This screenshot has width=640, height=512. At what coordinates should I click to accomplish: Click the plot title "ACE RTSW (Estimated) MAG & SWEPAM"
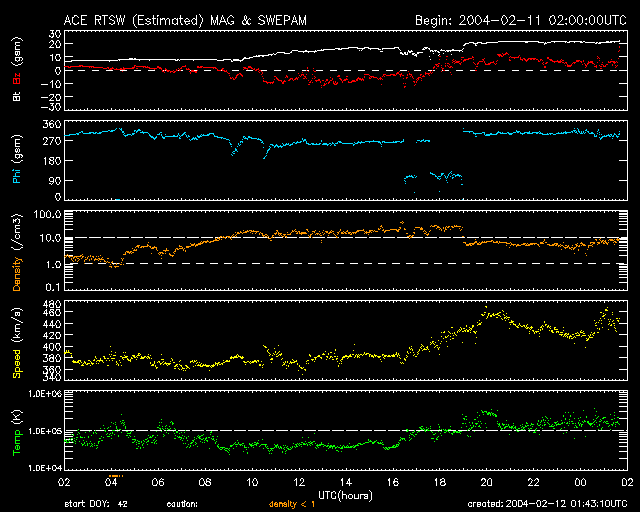coord(185,20)
